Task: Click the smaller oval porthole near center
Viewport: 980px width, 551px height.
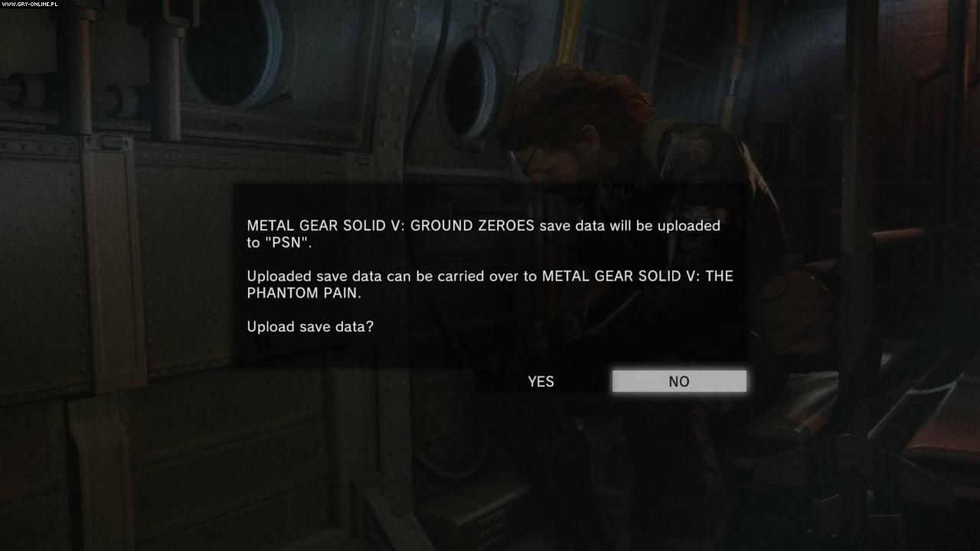Action: pos(472,88)
